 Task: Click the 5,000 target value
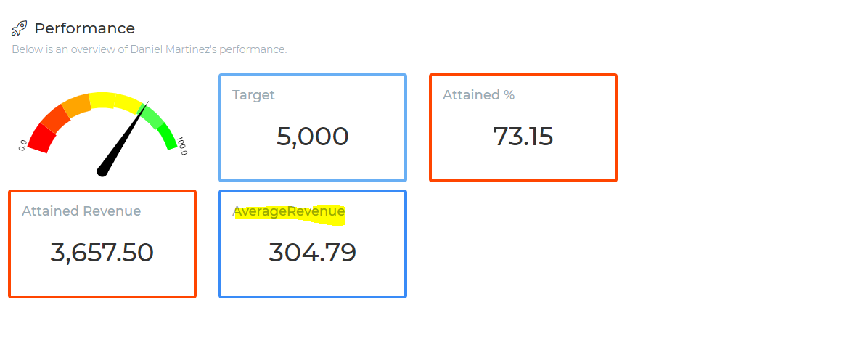click(x=313, y=137)
